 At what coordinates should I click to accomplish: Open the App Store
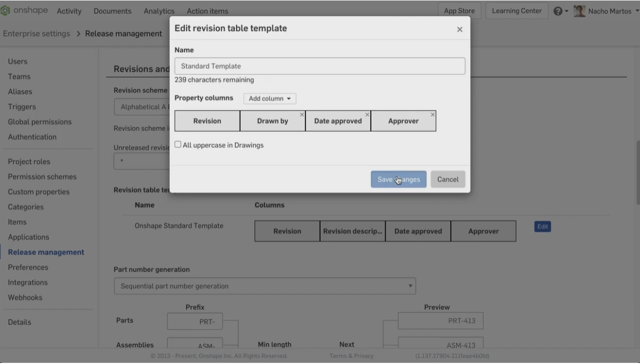(459, 11)
